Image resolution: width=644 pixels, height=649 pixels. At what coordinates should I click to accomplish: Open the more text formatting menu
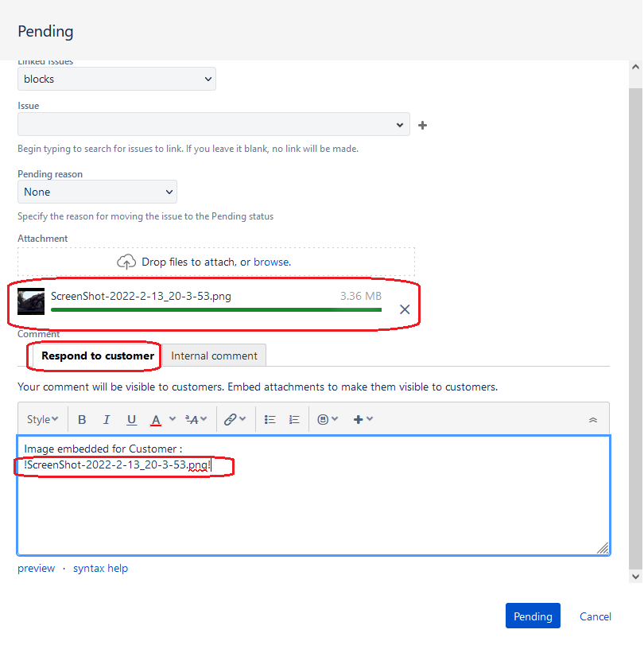196,420
